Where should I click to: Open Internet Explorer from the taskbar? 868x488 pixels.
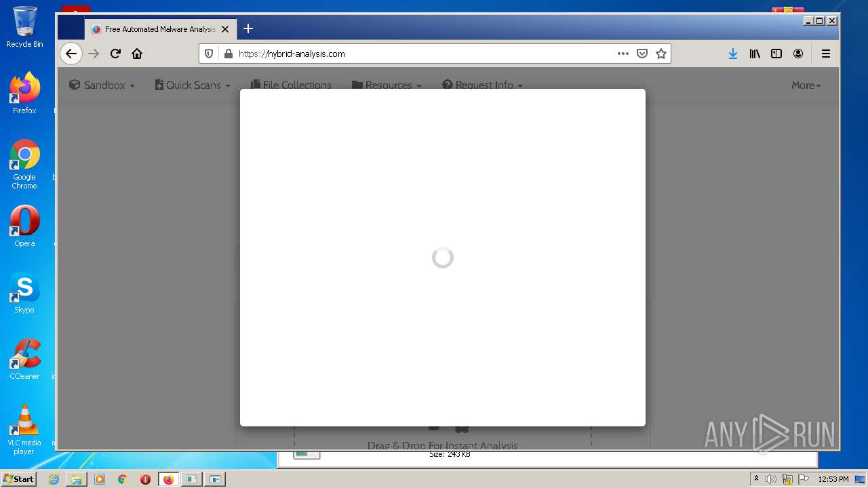click(x=54, y=479)
